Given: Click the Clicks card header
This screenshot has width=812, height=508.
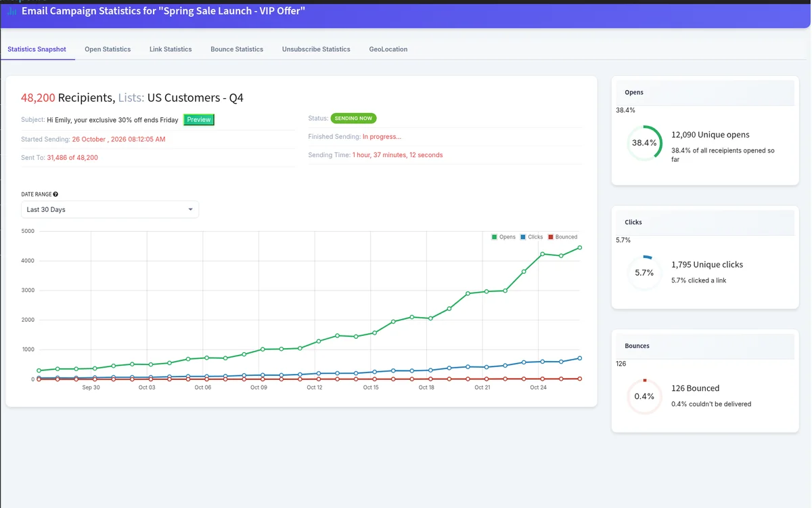Looking at the screenshot, I should pyautogui.click(x=704, y=222).
